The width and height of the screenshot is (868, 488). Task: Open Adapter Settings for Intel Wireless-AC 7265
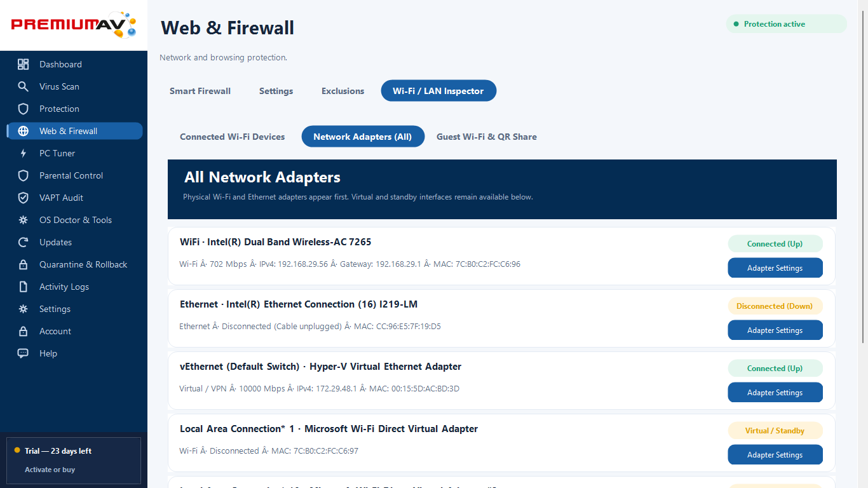[x=775, y=268]
